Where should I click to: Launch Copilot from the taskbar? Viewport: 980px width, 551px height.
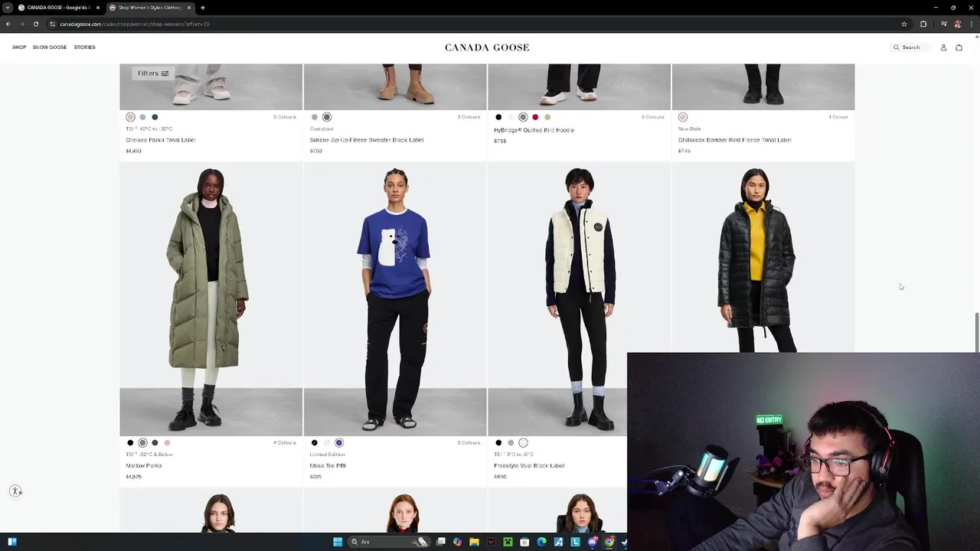(458, 542)
